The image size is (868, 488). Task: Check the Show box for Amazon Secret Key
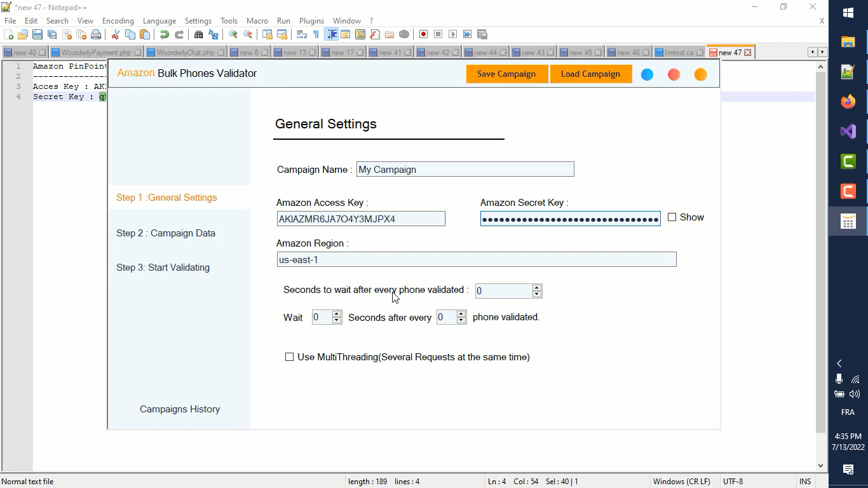(672, 217)
